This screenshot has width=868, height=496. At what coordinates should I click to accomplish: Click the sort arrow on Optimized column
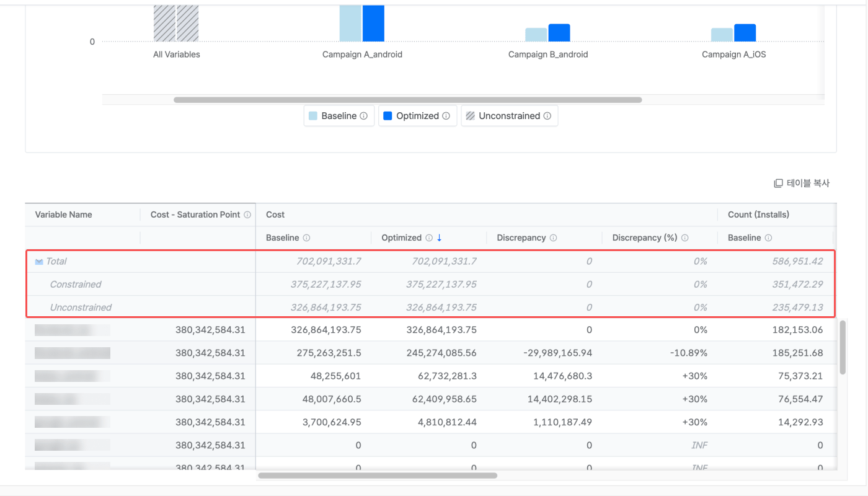440,238
